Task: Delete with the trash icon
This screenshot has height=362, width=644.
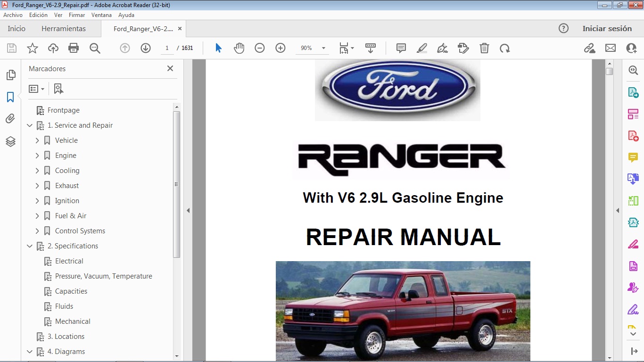Action: 484,48
